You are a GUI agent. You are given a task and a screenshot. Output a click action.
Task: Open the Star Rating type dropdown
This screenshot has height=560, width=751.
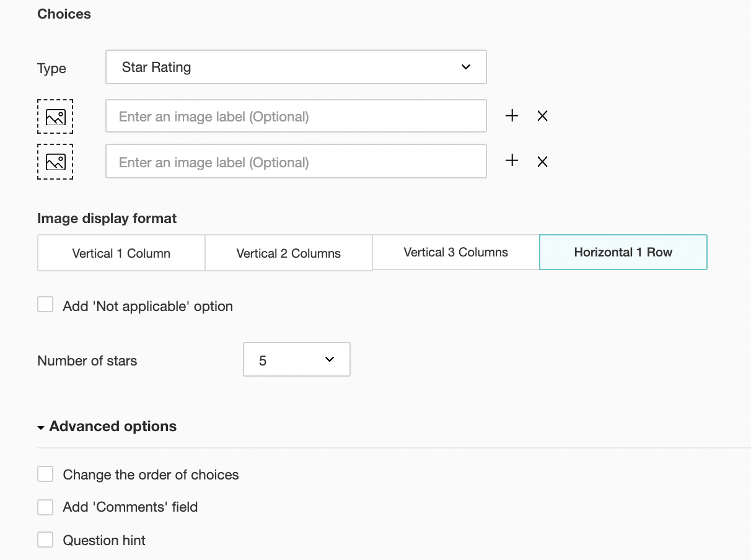[x=296, y=67]
